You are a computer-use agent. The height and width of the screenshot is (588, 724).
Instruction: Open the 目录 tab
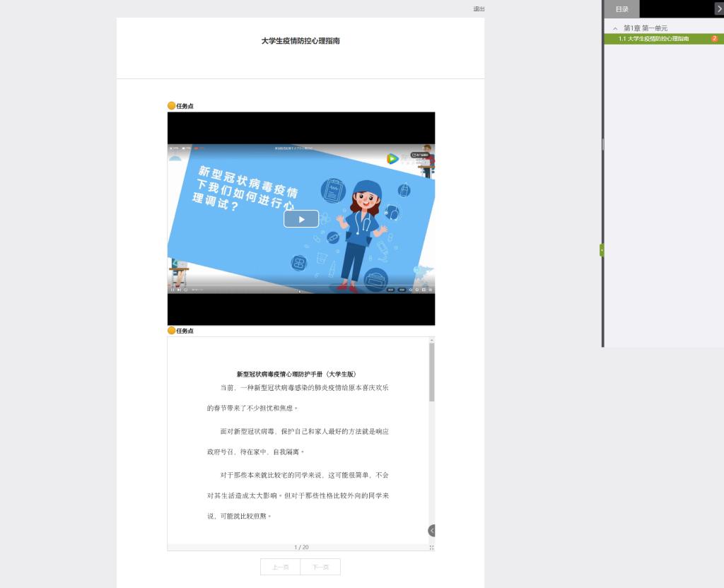[621, 9]
